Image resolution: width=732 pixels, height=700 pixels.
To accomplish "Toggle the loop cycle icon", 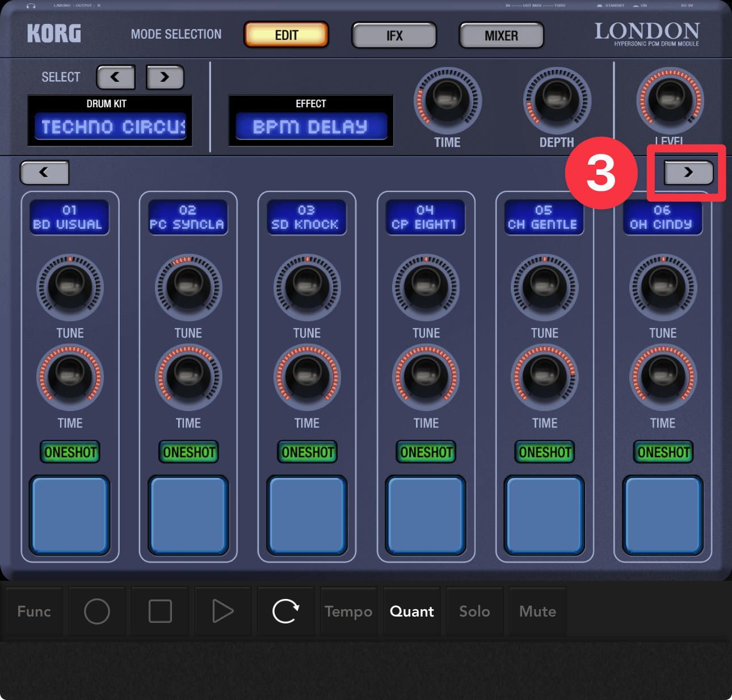I will point(285,611).
